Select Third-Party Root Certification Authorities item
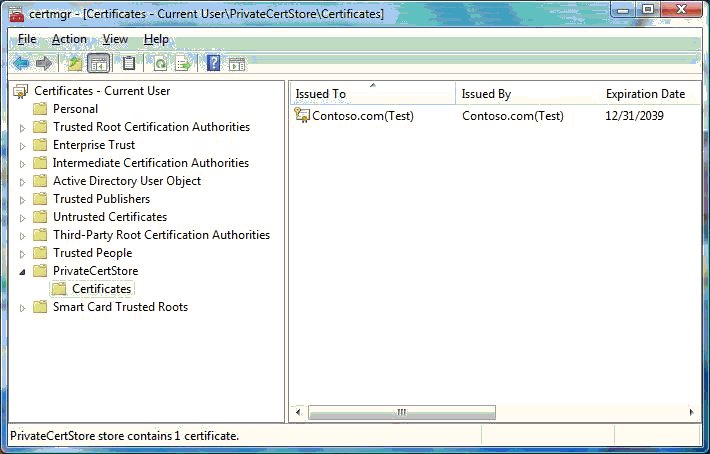Viewport: 710px width, 454px height. tap(161, 235)
